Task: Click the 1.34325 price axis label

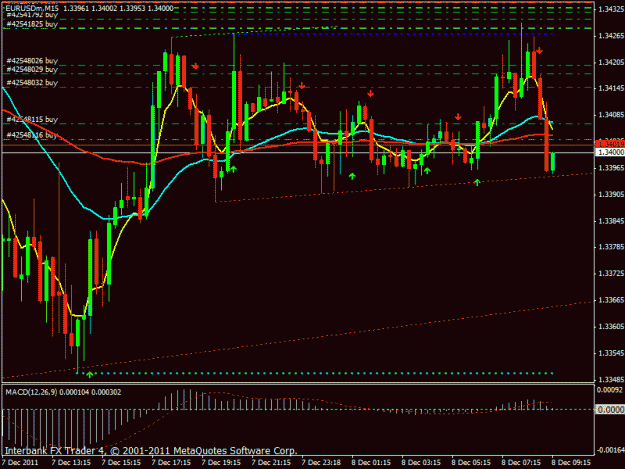Action: (611, 9)
